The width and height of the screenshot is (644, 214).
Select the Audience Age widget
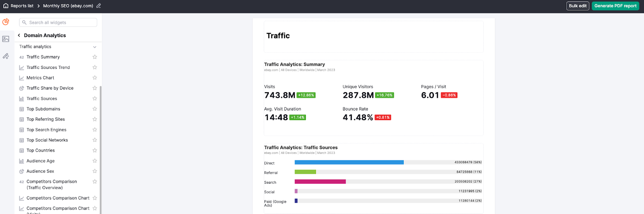coord(41,161)
